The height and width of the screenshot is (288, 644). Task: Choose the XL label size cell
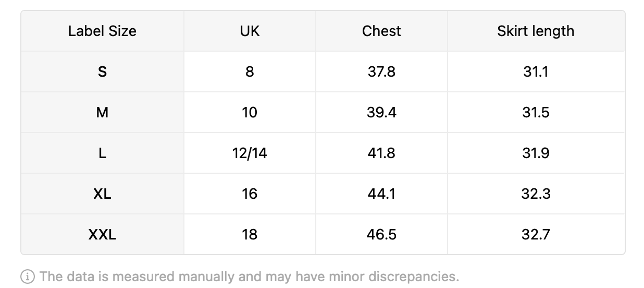pyautogui.click(x=102, y=194)
